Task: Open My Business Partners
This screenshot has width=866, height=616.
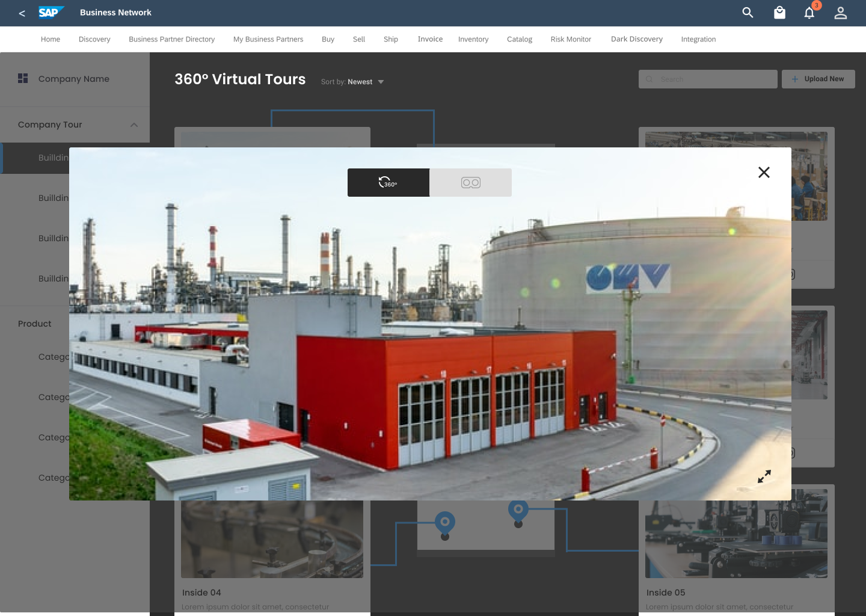Action: coord(268,39)
